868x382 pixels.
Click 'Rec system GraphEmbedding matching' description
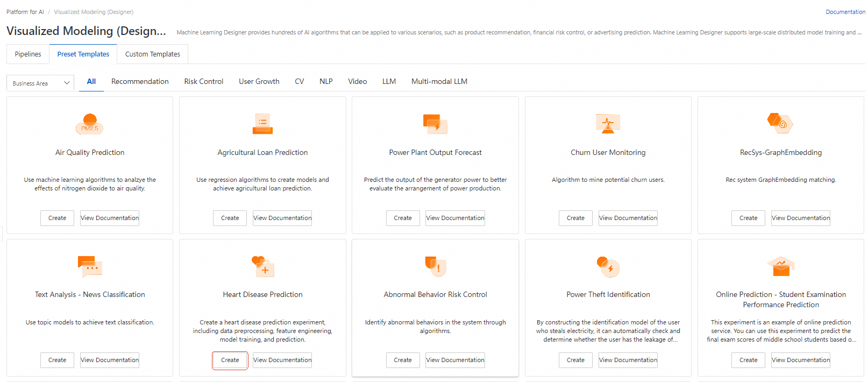781,180
